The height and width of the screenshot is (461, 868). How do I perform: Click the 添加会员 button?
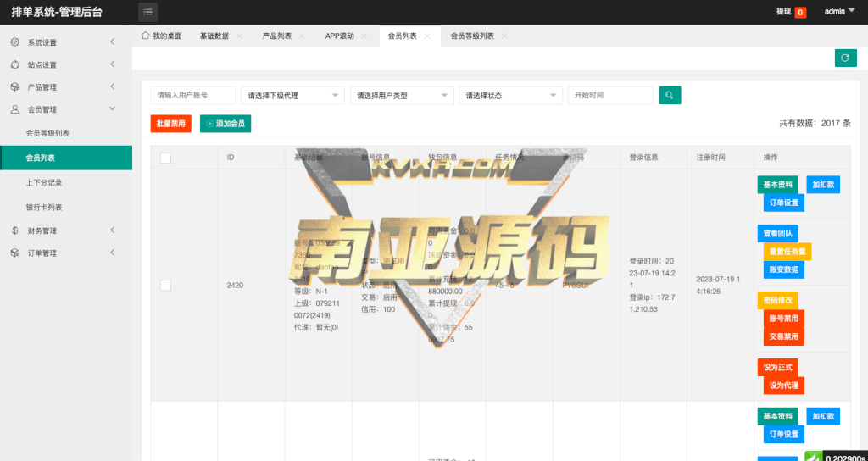click(x=225, y=124)
